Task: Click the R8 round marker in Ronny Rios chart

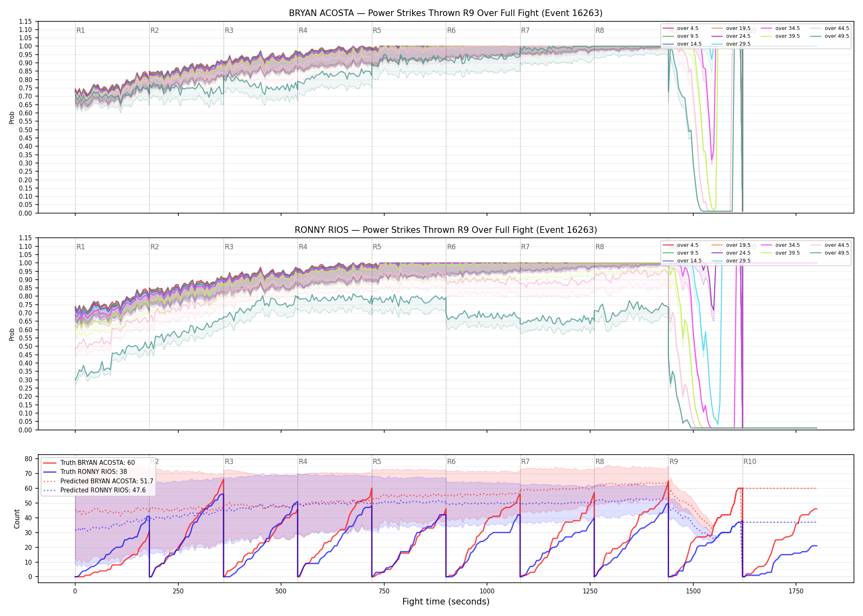Action: point(600,247)
